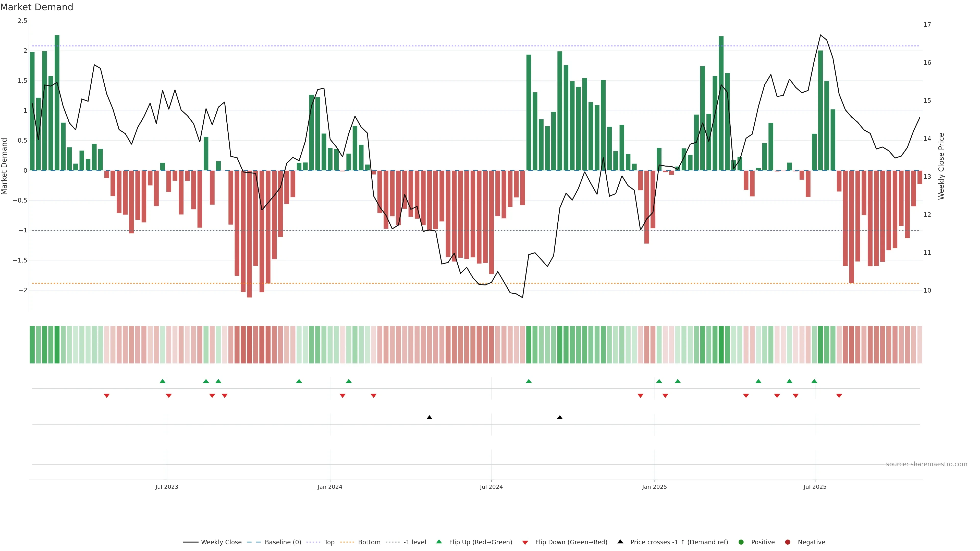This screenshot has height=551, width=980.
Task: Click black Price crosses -1 legend triangle
Action: 620,542
